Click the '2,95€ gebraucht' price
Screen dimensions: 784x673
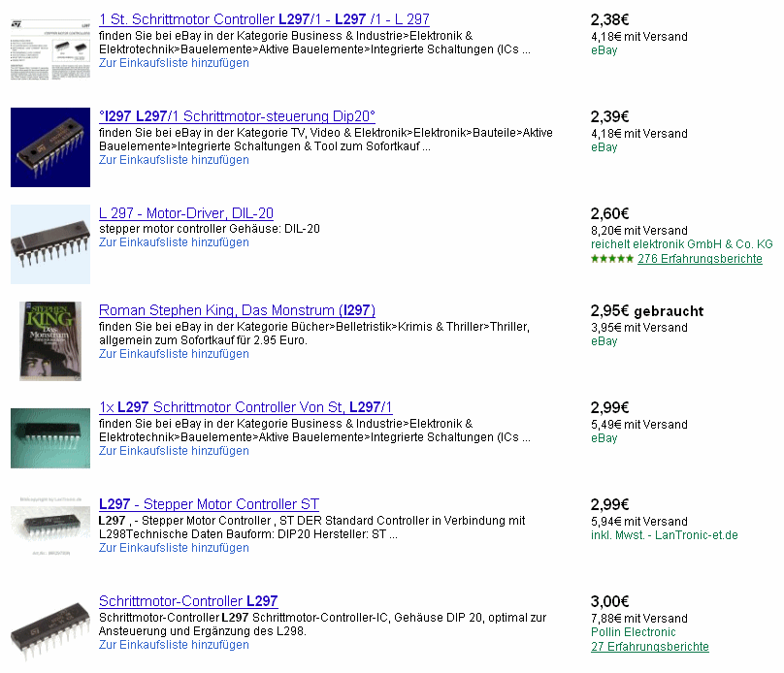tap(647, 310)
